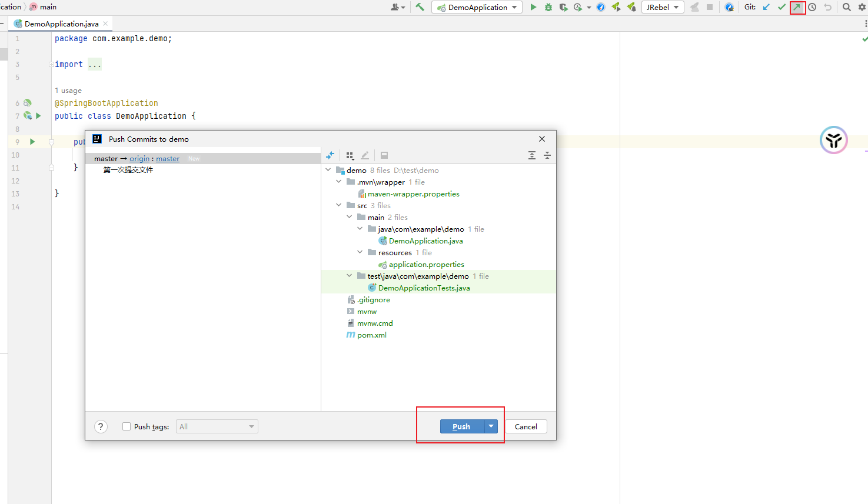
Task: Open the Push button dropdown arrow
Action: [x=491, y=426]
